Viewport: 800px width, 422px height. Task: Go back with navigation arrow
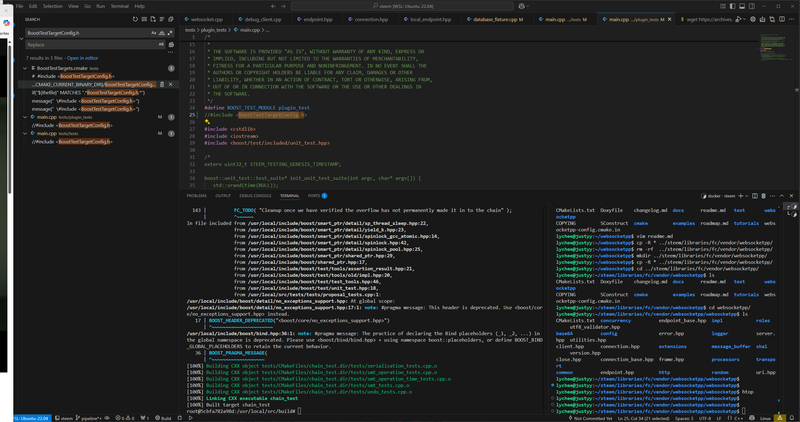(x=273, y=6)
